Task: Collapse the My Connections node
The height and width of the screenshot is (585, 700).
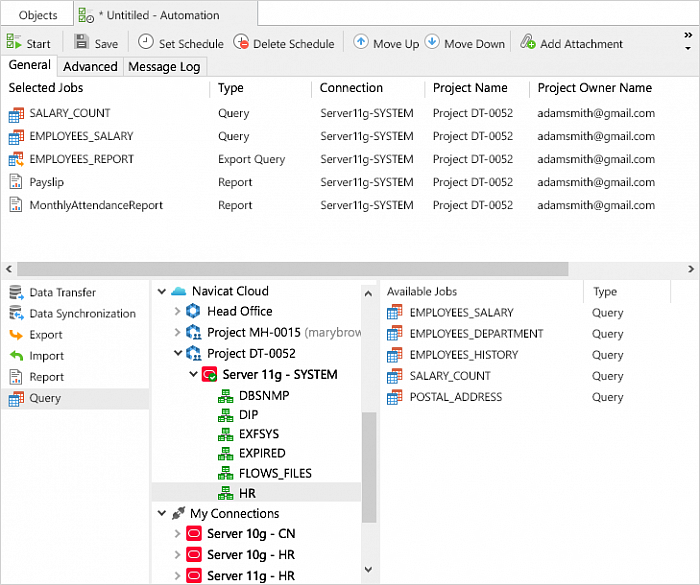Action: click(162, 514)
